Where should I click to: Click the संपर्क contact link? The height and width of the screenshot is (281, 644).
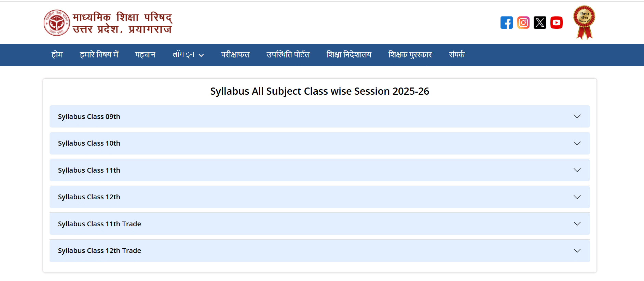click(457, 55)
